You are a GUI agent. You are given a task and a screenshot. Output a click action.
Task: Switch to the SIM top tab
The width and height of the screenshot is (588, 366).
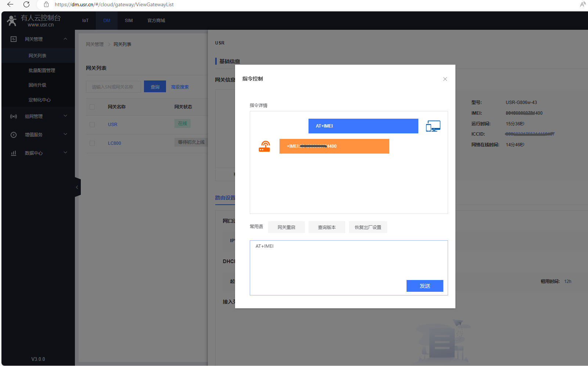129,21
